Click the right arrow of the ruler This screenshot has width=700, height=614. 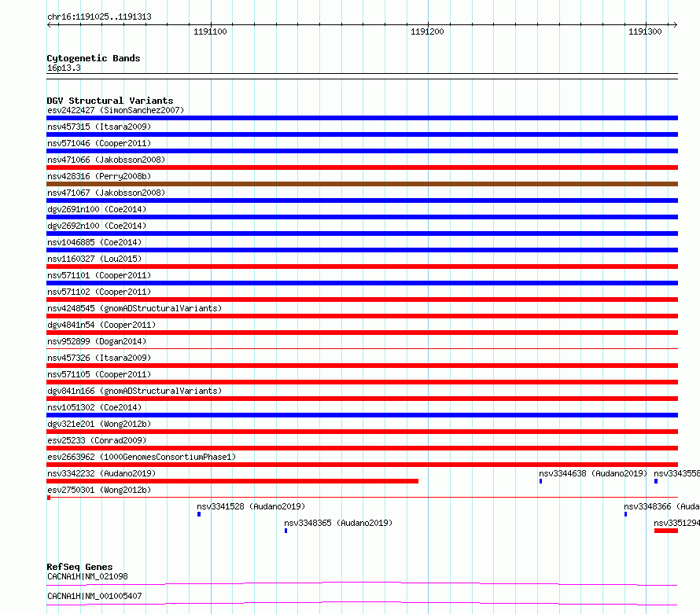(675, 24)
